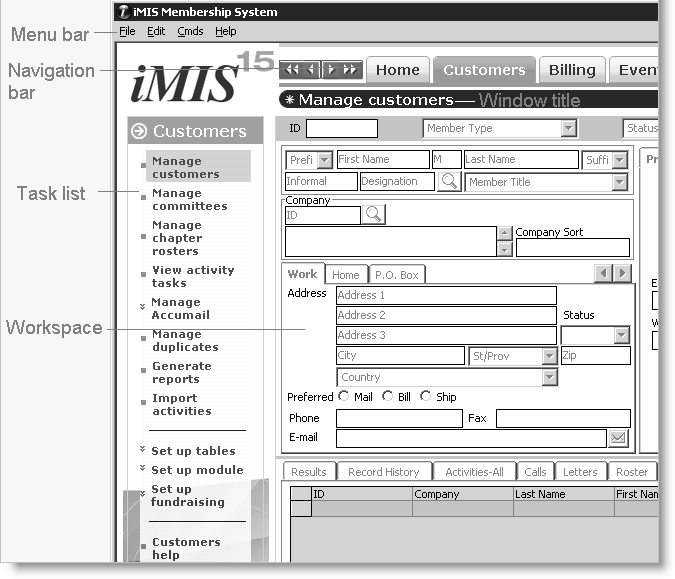This screenshot has width=675, height=579.
Task: Open the Help menu
Action: (226, 31)
